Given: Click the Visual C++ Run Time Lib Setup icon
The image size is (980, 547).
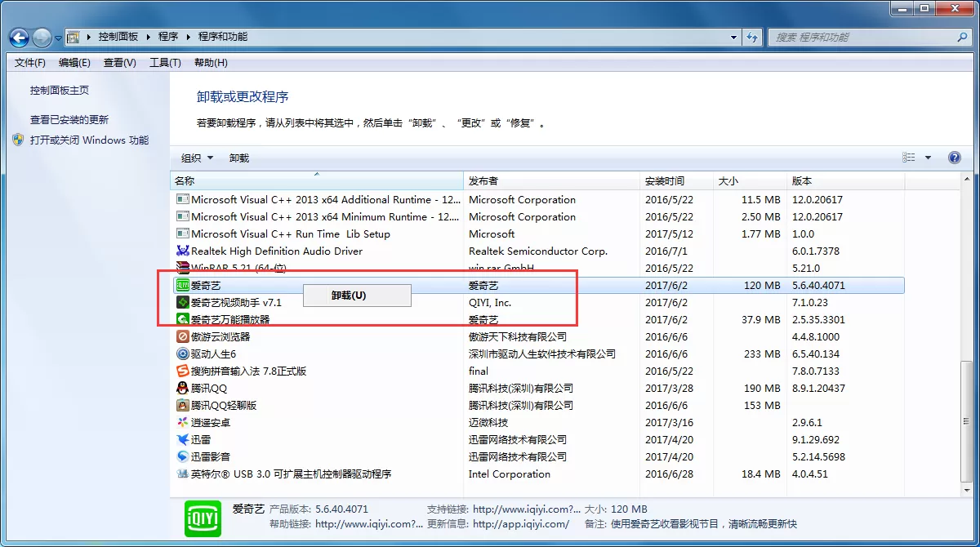Looking at the screenshot, I should click(183, 234).
